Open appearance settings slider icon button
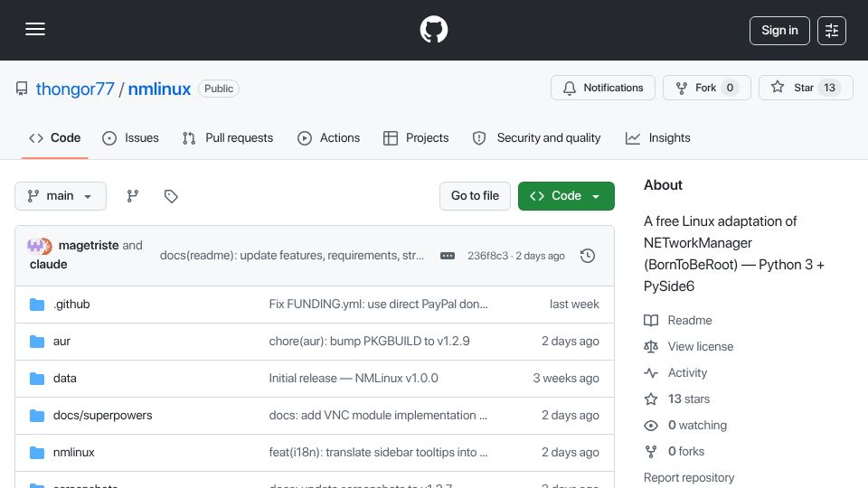This screenshot has width=868, height=488. point(832,31)
